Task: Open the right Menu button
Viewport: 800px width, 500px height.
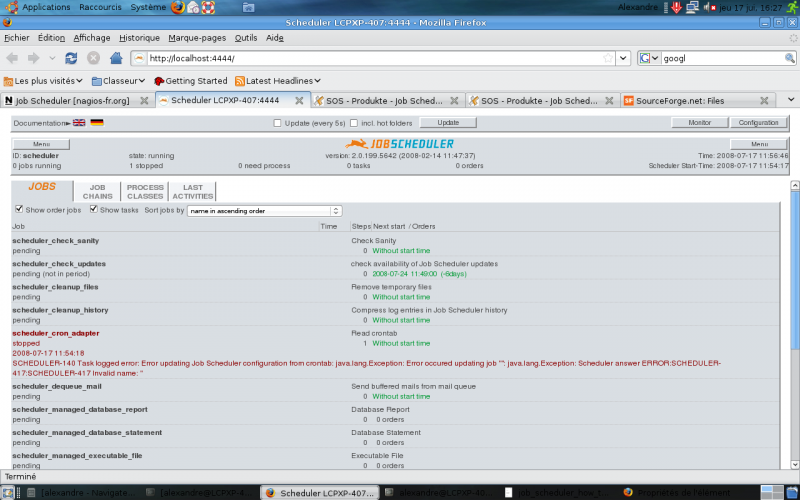Action: [759, 144]
